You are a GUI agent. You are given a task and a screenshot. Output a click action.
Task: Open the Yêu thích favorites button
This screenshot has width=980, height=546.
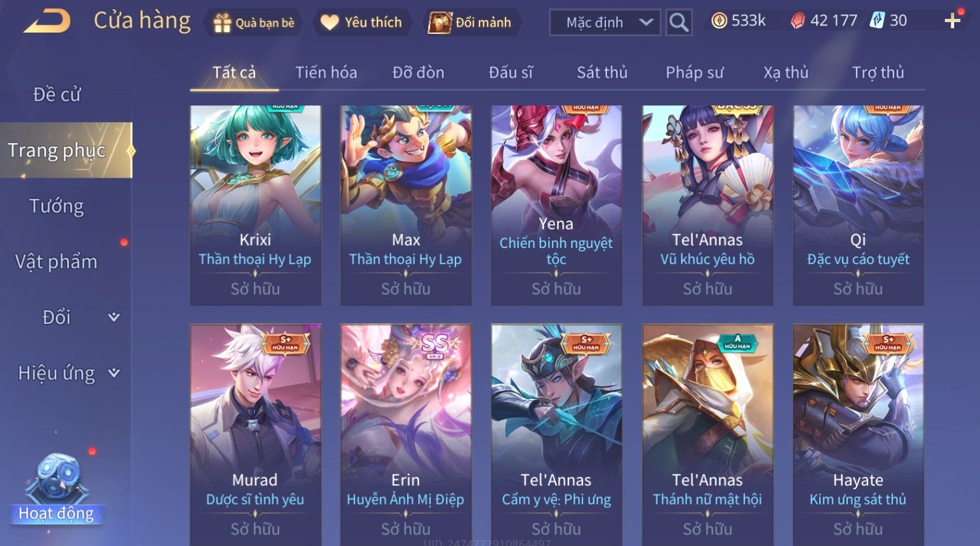point(361,22)
